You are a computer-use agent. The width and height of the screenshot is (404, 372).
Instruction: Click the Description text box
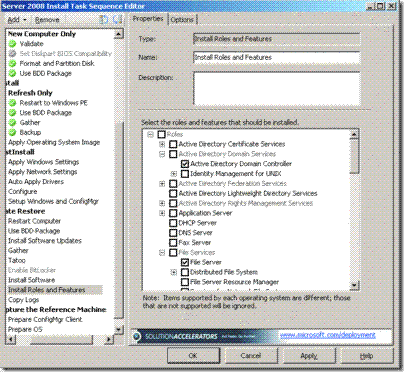pos(277,89)
